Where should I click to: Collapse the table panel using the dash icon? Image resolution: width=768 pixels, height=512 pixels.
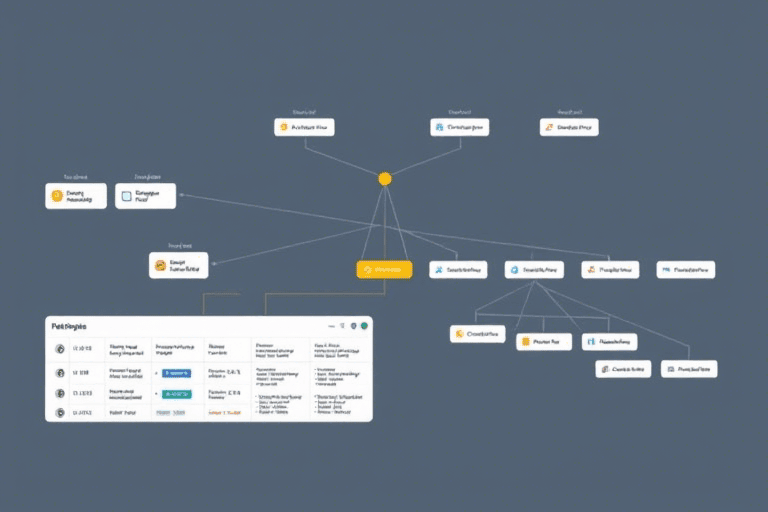click(330, 326)
